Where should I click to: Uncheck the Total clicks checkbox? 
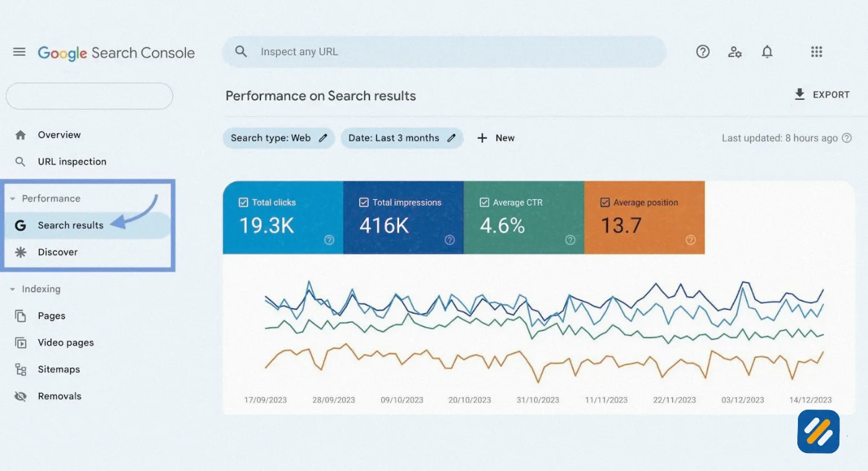click(243, 203)
